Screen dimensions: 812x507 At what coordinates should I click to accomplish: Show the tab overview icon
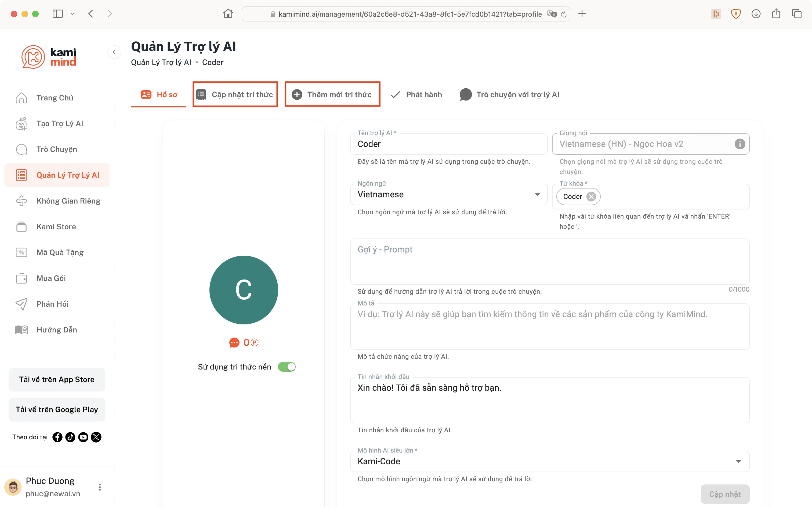tap(797, 14)
